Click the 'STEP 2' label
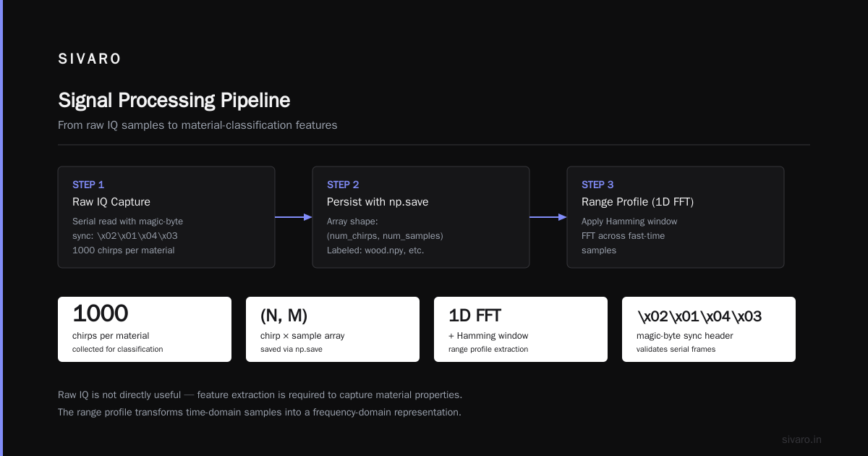This screenshot has height=456, width=868. pos(343,185)
